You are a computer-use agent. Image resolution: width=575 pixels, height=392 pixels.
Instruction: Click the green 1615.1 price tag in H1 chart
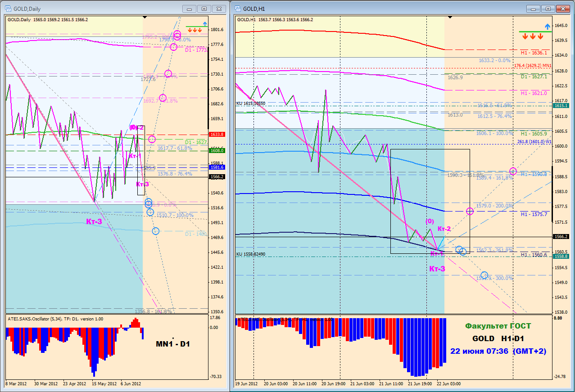[x=561, y=105]
